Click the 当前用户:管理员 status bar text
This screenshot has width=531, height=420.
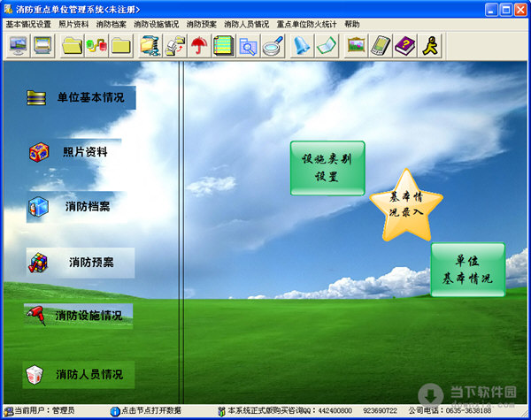tap(44, 411)
